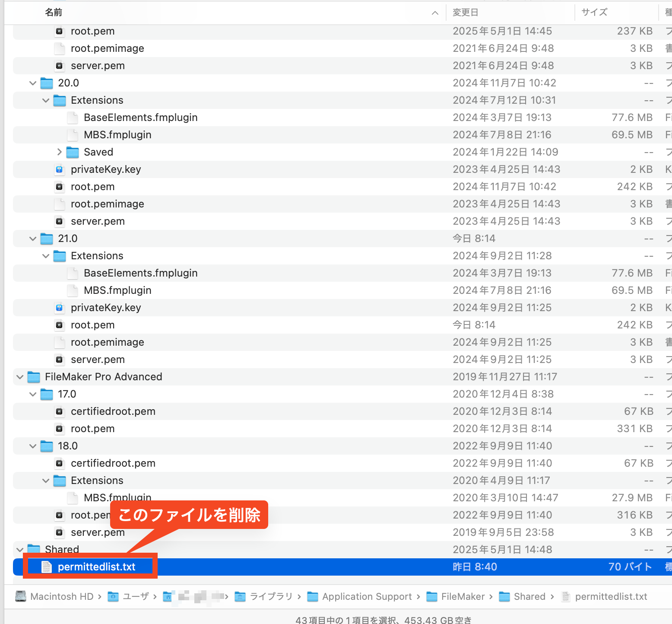Screen dimensions: 672x624
Task: Select root.pem row dated 2024年11月7日 10:42
Action: (342, 187)
